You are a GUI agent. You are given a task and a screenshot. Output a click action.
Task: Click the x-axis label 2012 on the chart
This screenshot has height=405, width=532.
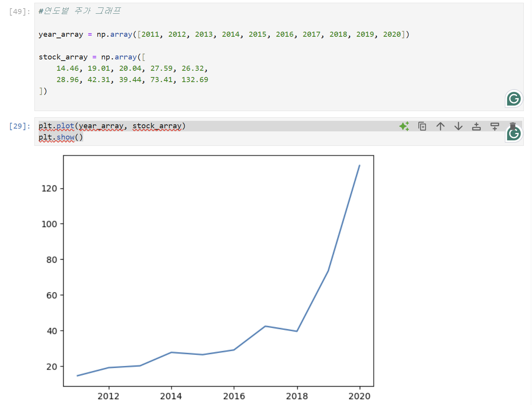(x=109, y=396)
